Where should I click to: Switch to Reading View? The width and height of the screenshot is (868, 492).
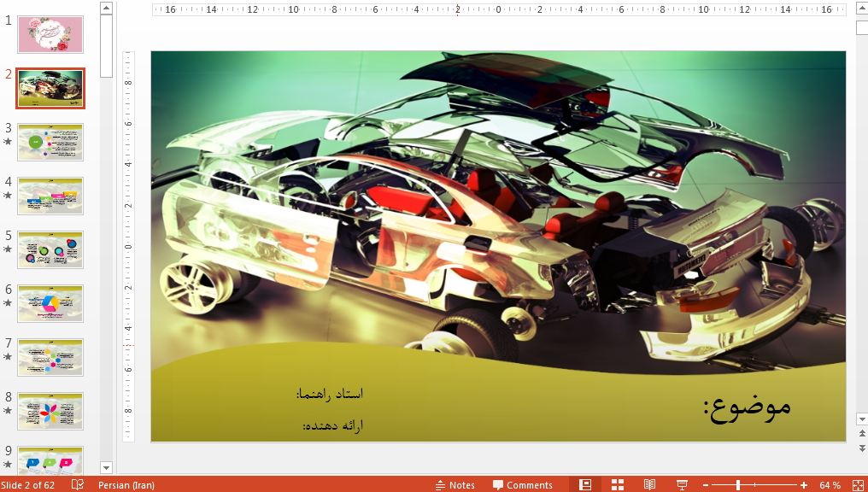click(x=649, y=484)
